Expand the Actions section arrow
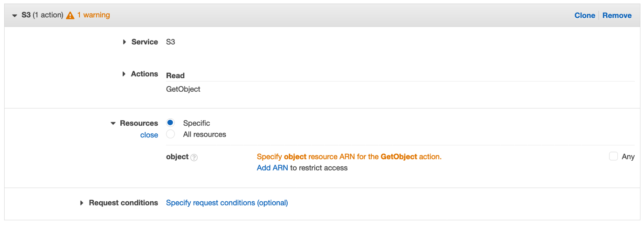 tap(124, 74)
